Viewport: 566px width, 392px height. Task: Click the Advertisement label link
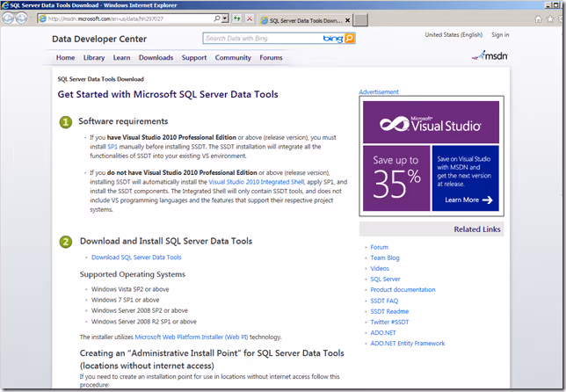[x=379, y=92]
